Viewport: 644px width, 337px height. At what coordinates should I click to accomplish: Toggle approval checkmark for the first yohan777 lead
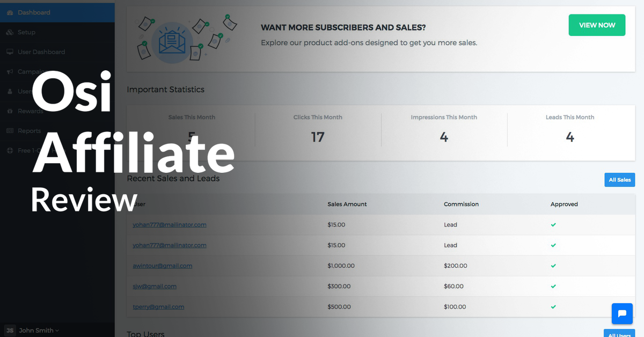(553, 224)
